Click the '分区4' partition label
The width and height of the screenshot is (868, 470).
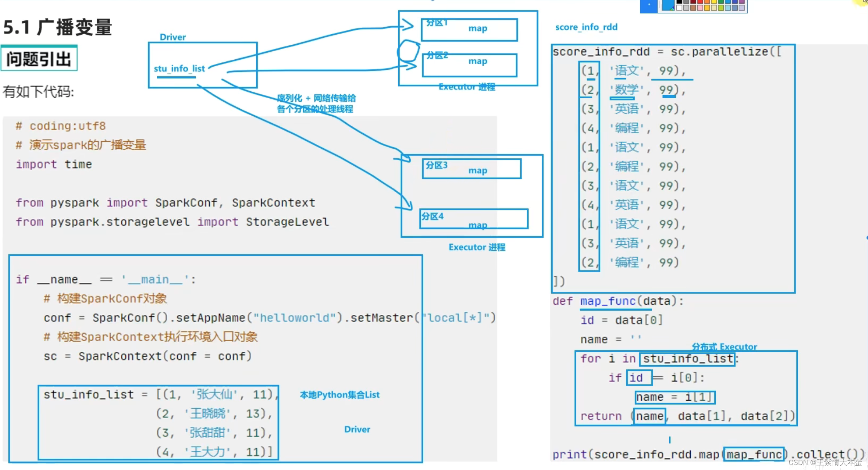point(432,216)
